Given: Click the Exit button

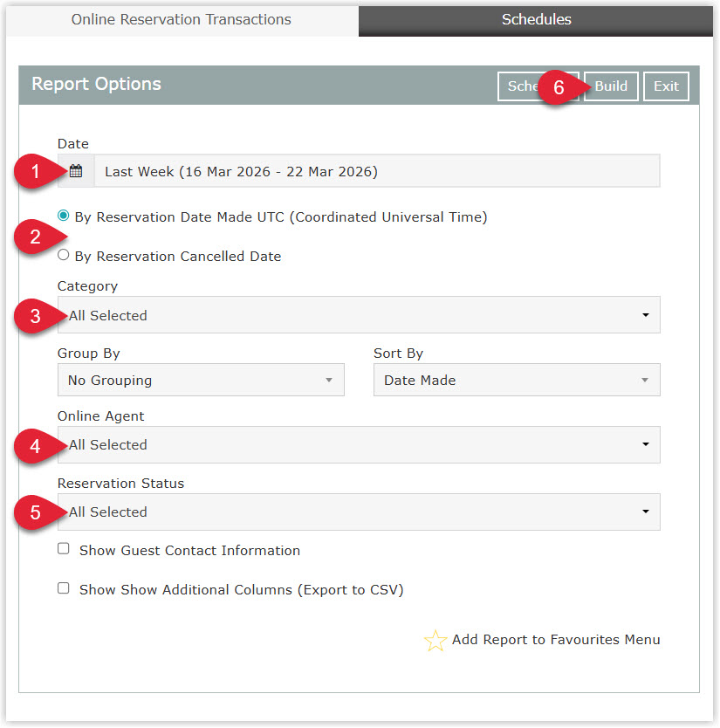Looking at the screenshot, I should coord(666,86).
